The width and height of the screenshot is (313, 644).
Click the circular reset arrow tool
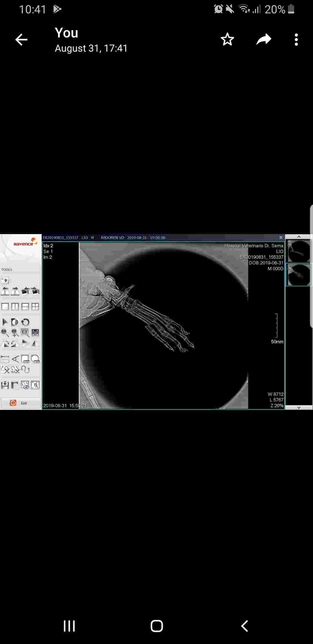pyautogui.click(x=26, y=322)
